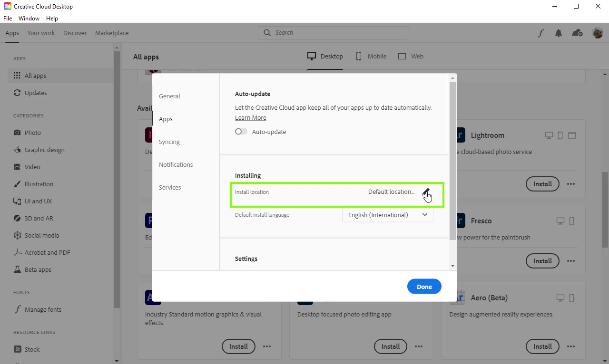Viewport: 609px width, 364px height.
Task: Check cloud sync status icon
Action: point(577,33)
